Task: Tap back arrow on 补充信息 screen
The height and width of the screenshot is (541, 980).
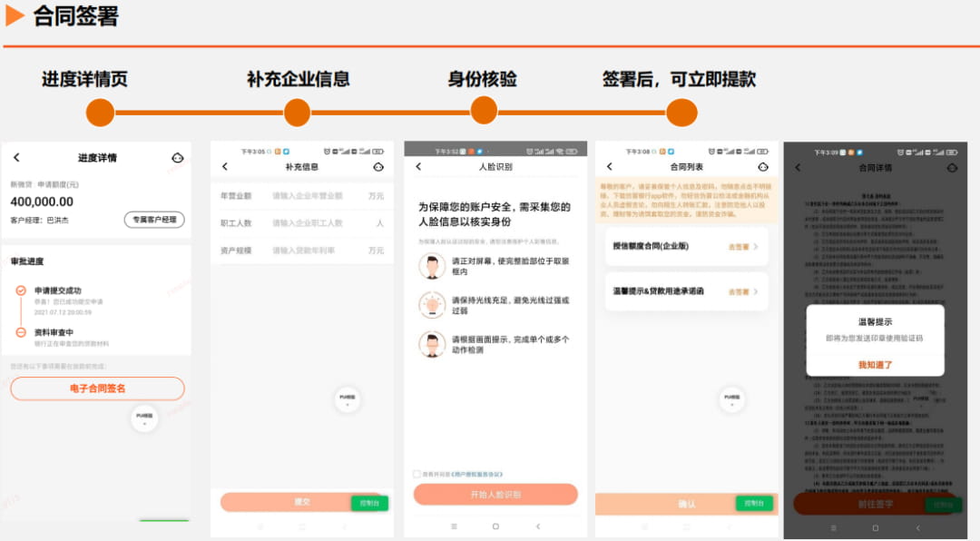Action: point(225,167)
